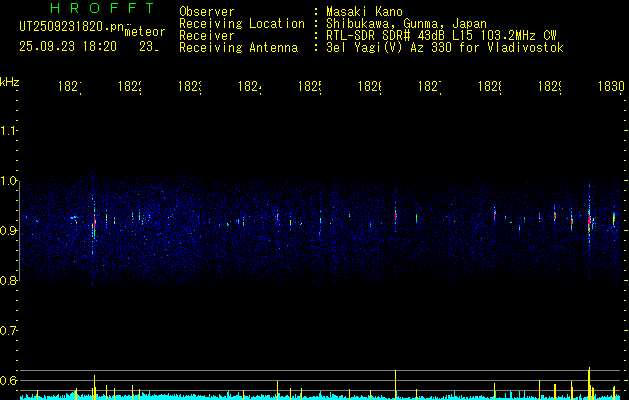
Task: Click the Receiving Antenna label
Action: 239,48
